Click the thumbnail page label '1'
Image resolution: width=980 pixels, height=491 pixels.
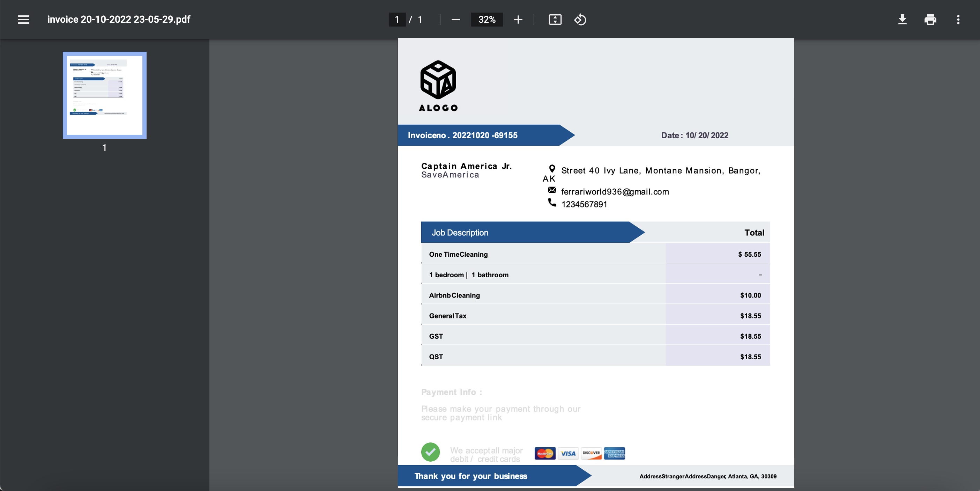tap(104, 148)
